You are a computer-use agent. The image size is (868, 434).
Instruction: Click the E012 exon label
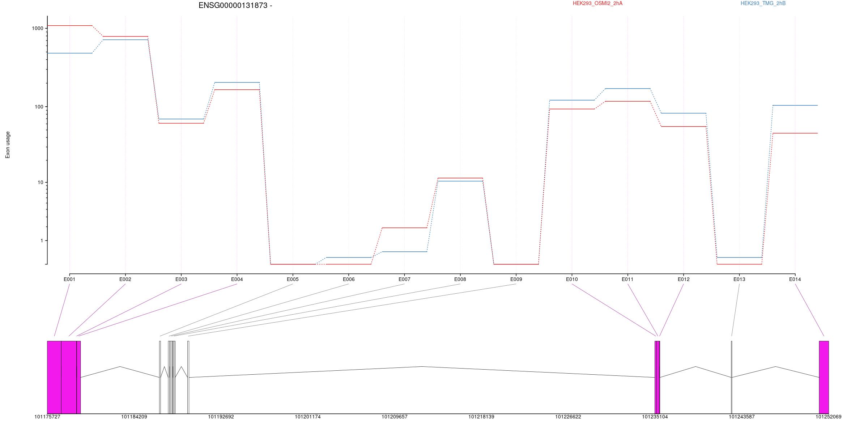pos(684,279)
